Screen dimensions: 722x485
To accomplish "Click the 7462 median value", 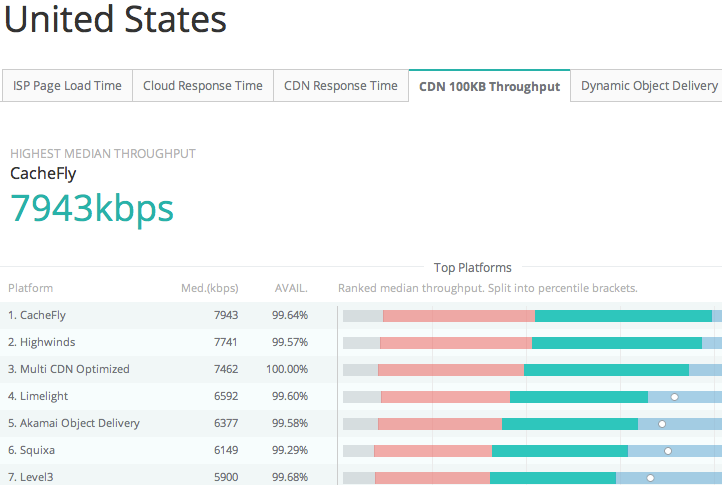I will click(x=226, y=369).
